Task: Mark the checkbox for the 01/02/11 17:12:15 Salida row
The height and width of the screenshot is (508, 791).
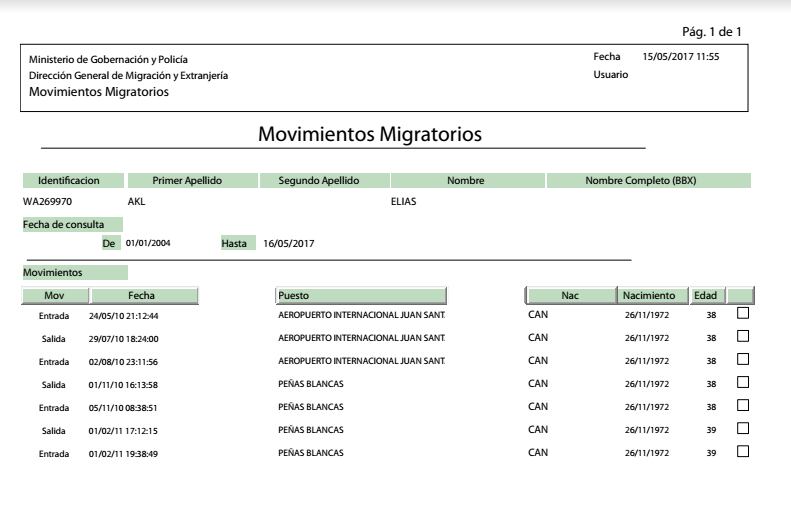Action: (x=742, y=429)
